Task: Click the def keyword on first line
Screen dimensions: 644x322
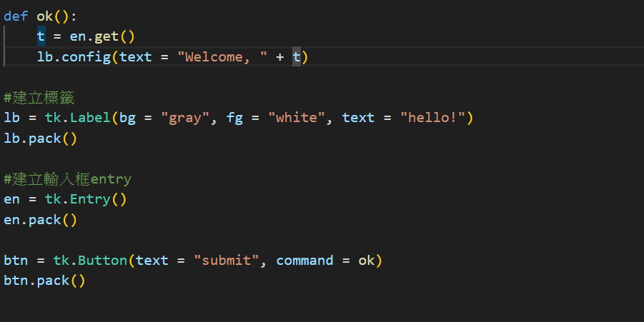Action: [16, 16]
